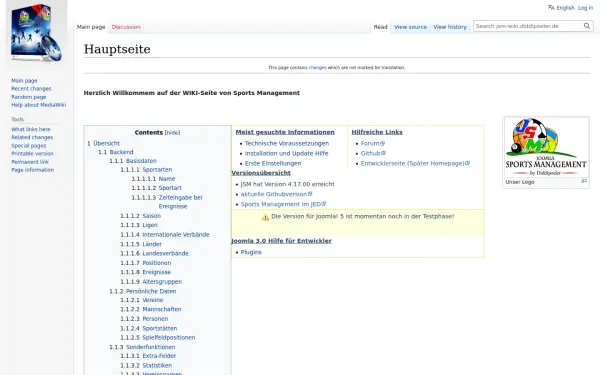Jump to 1.1.2.1 Vereine entry
This screenshot has width=600, height=375.
(142, 300)
